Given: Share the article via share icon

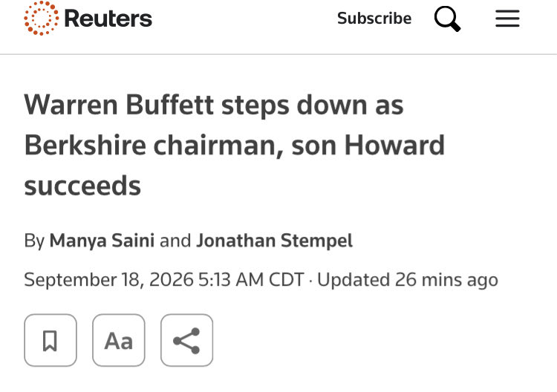Looking at the screenshot, I should click(x=187, y=340).
